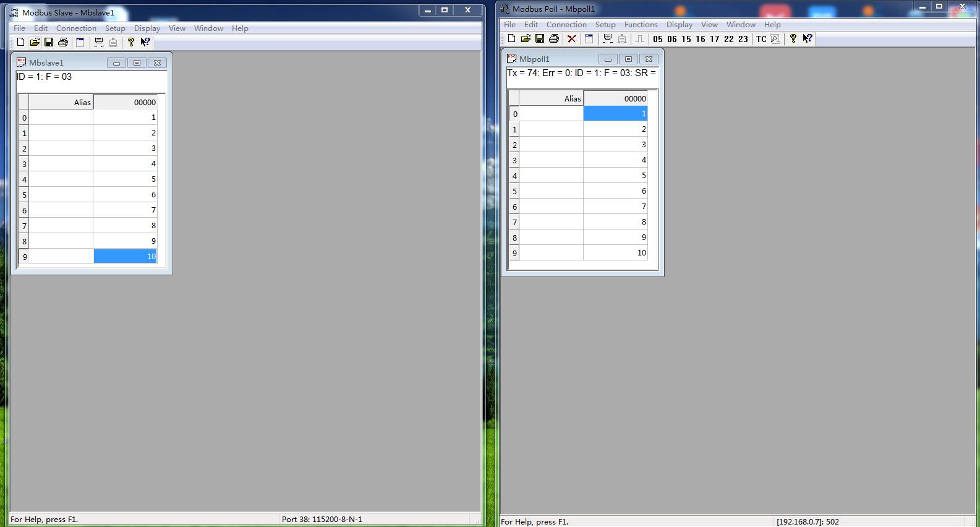Click the About question mark in Modbus Slave
The height and width of the screenshot is (527, 980).
131,43
